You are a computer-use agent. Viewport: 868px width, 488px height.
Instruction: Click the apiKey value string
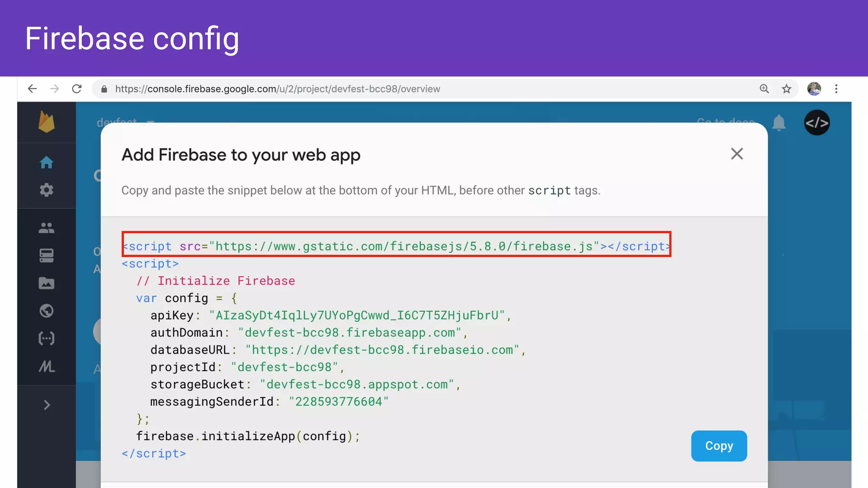coord(357,316)
